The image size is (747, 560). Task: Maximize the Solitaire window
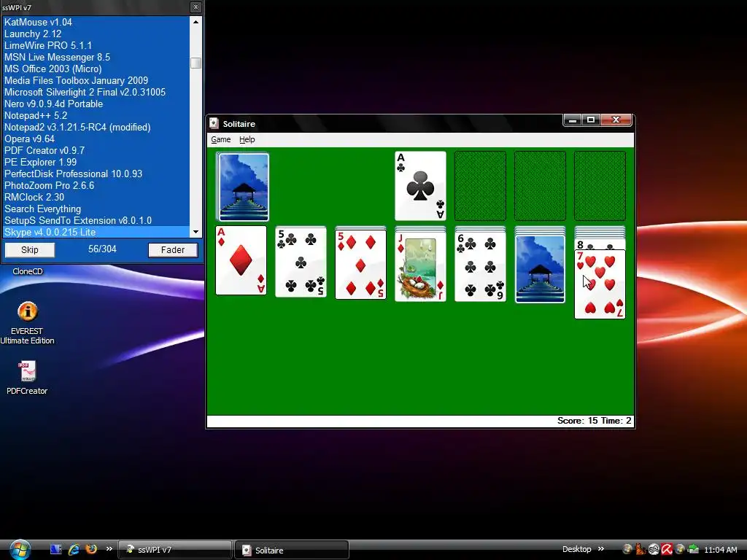point(591,120)
